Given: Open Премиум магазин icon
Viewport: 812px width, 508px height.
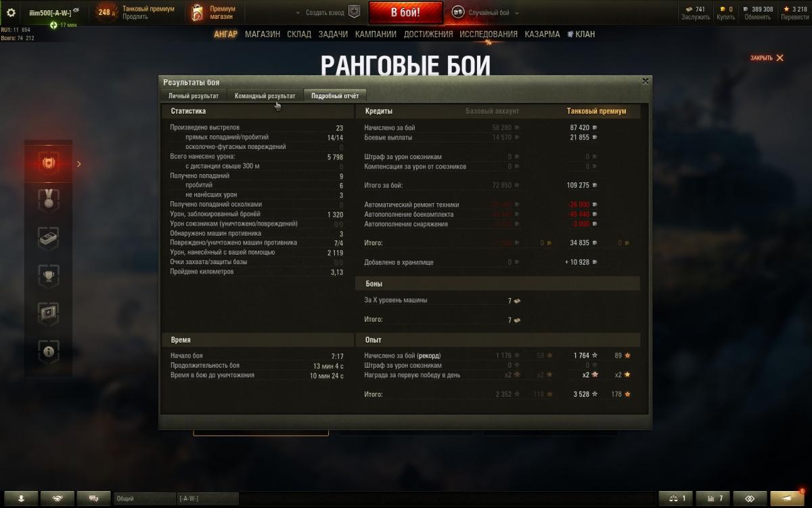Looking at the screenshot, I should point(197,12).
